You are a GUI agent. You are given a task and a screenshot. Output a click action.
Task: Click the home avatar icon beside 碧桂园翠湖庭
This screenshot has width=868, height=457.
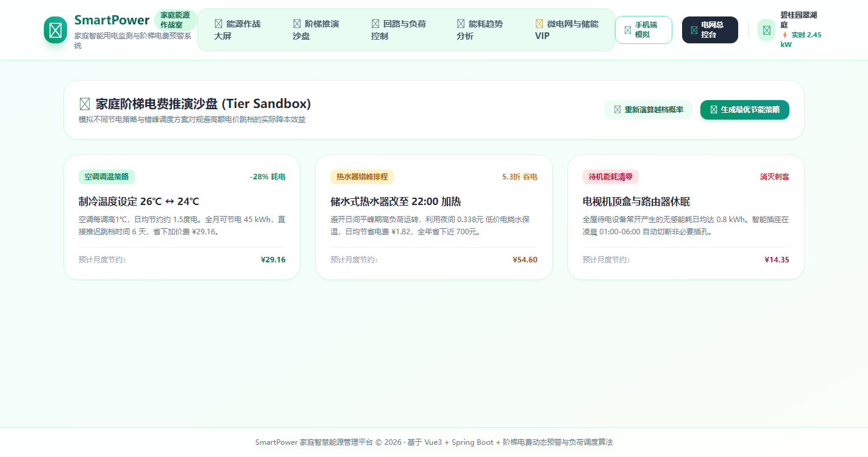767,30
